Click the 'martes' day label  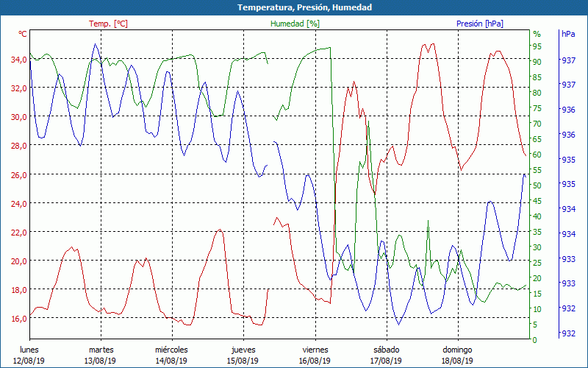coord(101,350)
